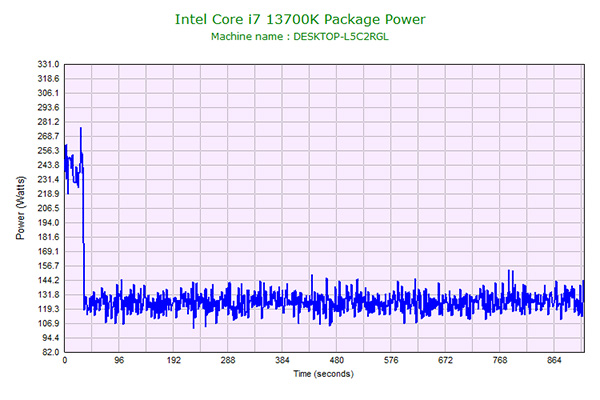The height and width of the screenshot is (400, 600).
Task: Click the 181.6 y-axis value
Action: pyautogui.click(x=48, y=237)
